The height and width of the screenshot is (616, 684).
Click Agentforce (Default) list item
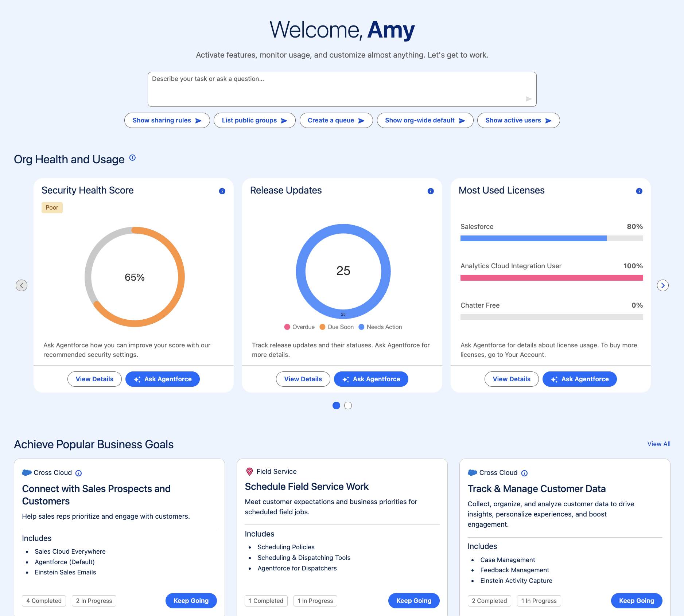point(65,562)
